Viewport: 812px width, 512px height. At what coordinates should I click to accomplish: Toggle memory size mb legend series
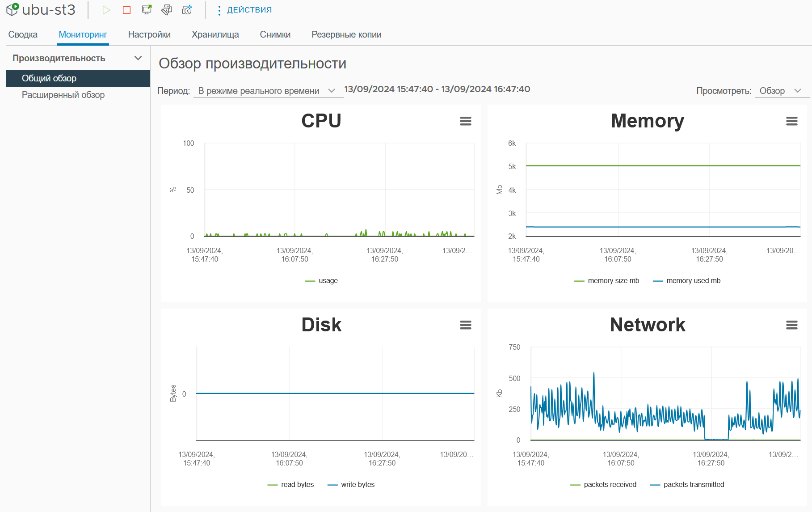tap(606, 281)
